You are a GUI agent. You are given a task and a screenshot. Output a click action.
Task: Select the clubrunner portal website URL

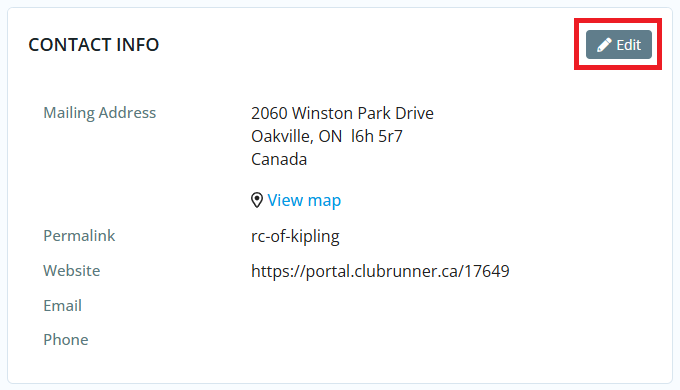[x=380, y=271]
